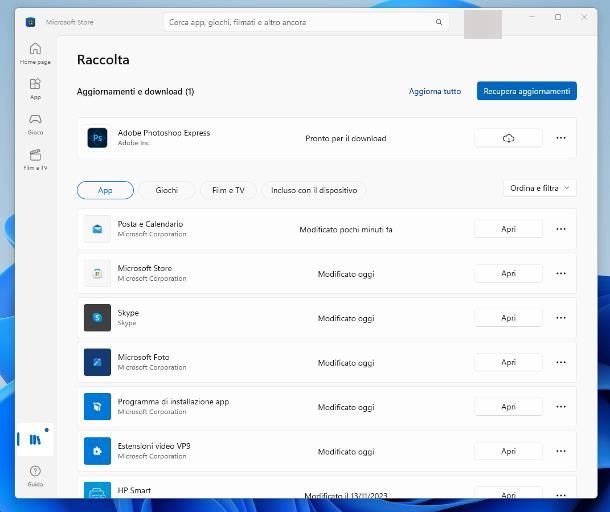Click the Estensioni video VP9 icon
This screenshot has height=512, width=610.
pyautogui.click(x=97, y=451)
